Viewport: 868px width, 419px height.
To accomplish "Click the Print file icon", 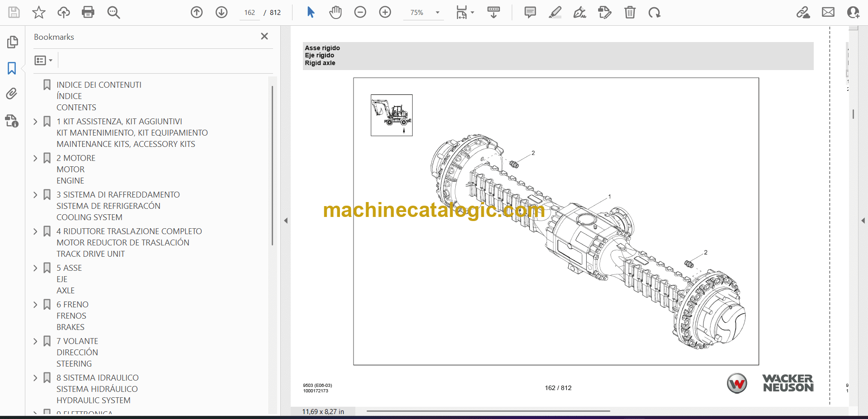I will 88,12.
